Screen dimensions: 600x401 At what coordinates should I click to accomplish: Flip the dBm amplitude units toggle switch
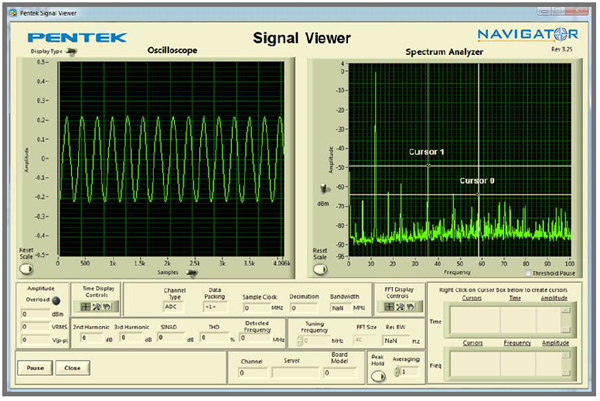pos(324,189)
